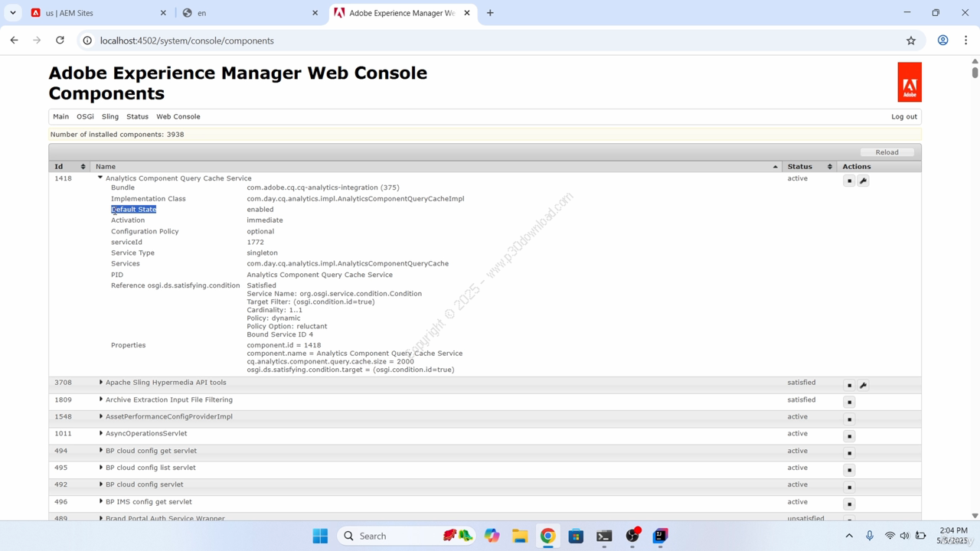The height and width of the screenshot is (551, 980).
Task: Open the Apache Sling Hypermedia API tools name
Action: click(x=166, y=382)
